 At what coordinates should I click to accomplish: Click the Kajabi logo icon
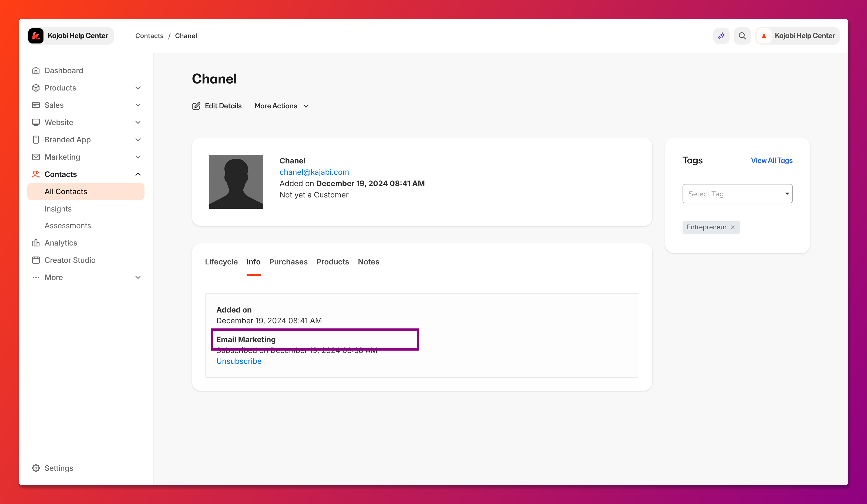[36, 36]
